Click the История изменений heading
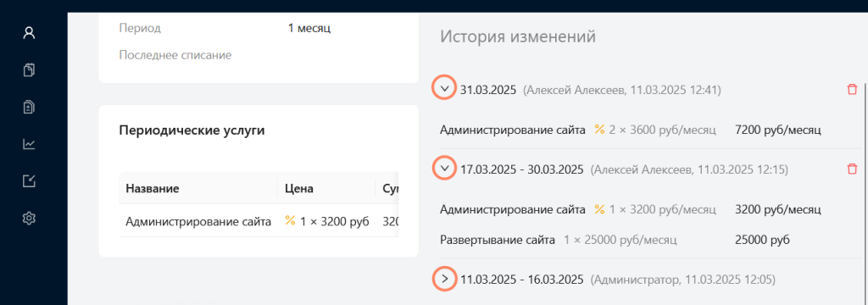 [518, 37]
